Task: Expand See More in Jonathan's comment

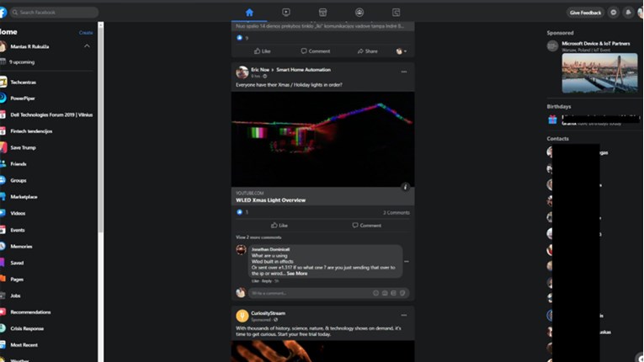Action: (x=297, y=274)
